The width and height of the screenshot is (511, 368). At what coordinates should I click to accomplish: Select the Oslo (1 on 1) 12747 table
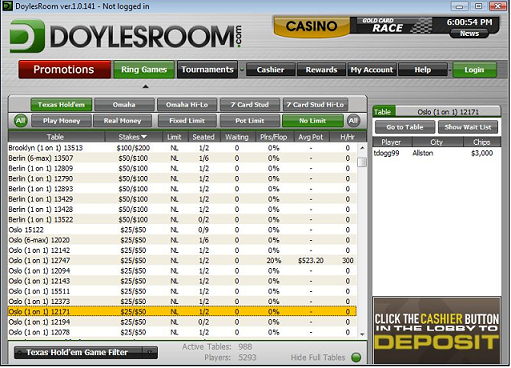182,260
